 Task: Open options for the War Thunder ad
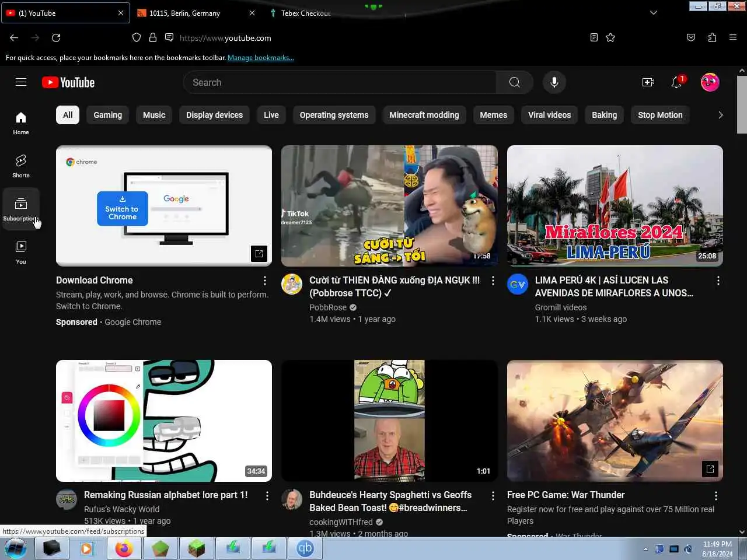point(716,495)
